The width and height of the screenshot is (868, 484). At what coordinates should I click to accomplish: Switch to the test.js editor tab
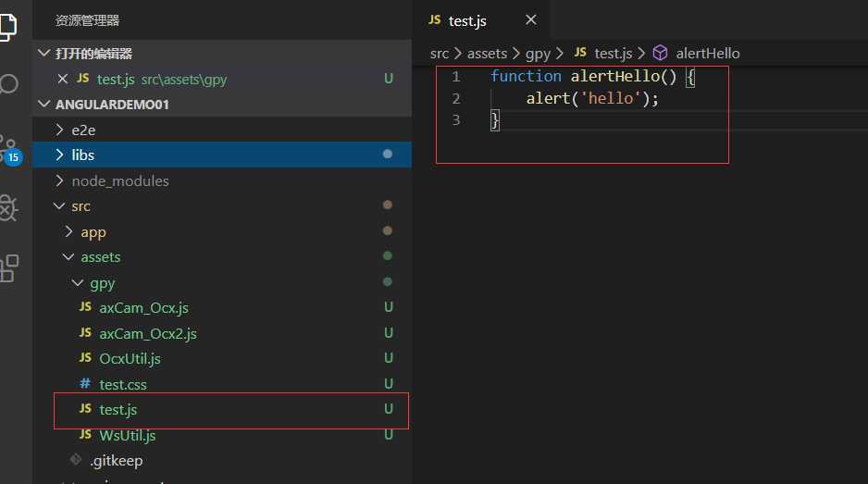pos(481,20)
